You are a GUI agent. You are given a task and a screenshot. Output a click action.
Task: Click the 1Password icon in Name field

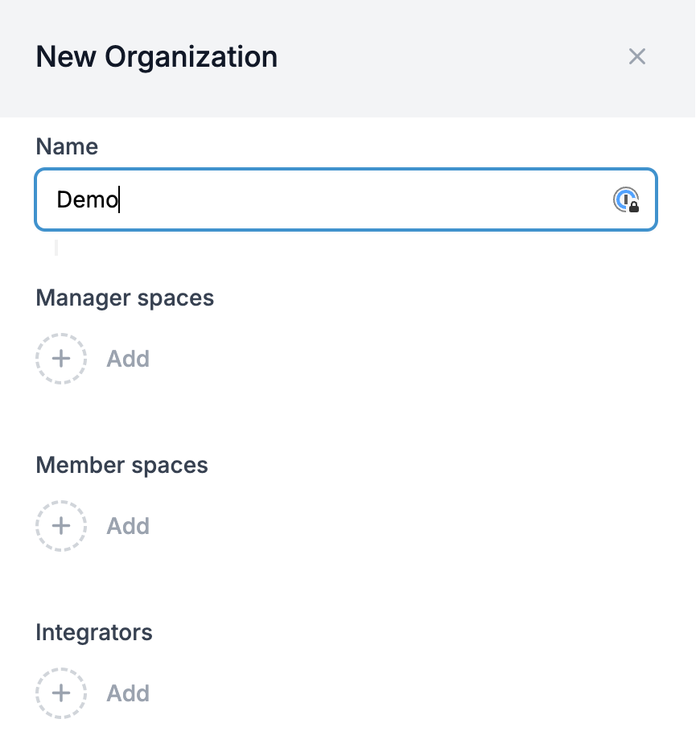[626, 199]
